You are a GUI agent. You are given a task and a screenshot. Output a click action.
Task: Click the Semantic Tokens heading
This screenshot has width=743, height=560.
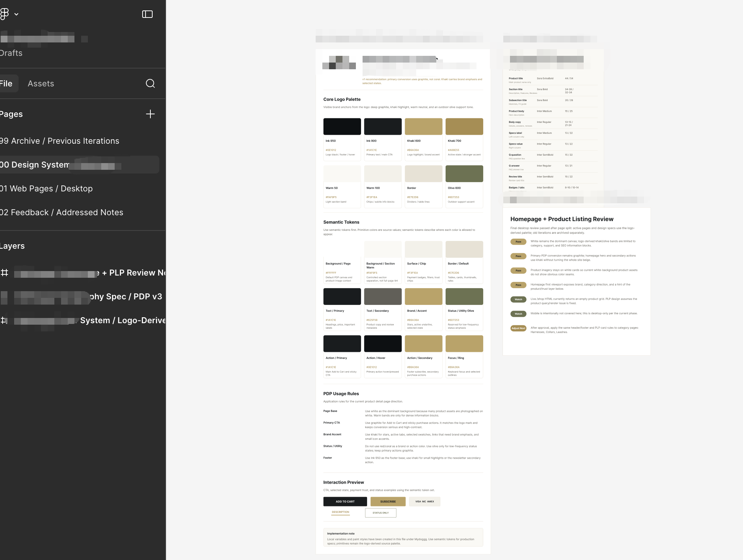(x=341, y=222)
